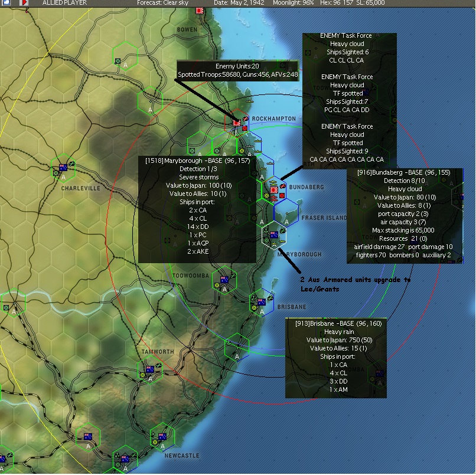This screenshot has width=476, height=475.
Task: Select the Australian flag at Charleville
Action: (x=63, y=168)
